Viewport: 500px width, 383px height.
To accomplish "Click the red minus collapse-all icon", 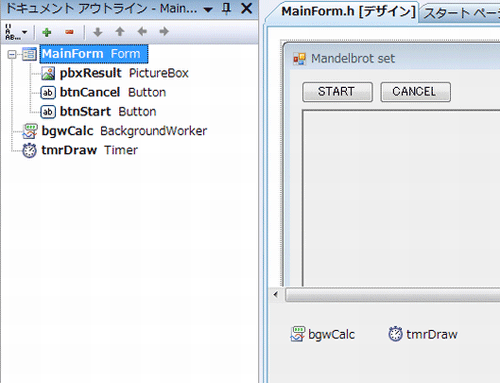I will click(x=69, y=32).
